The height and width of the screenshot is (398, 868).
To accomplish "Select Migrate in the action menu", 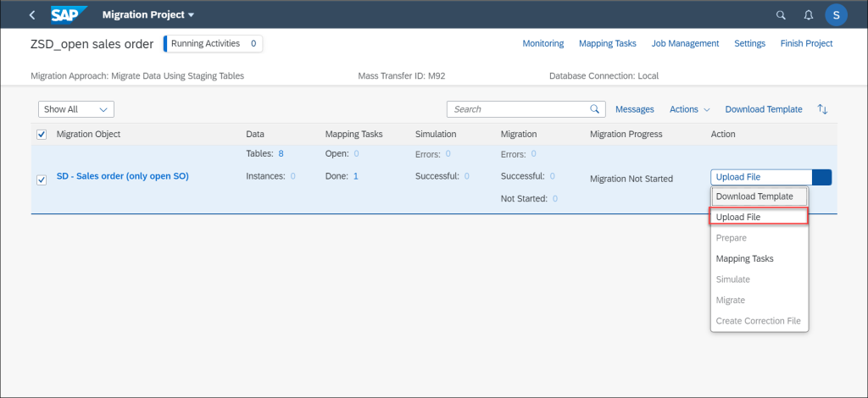I will [x=759, y=300].
